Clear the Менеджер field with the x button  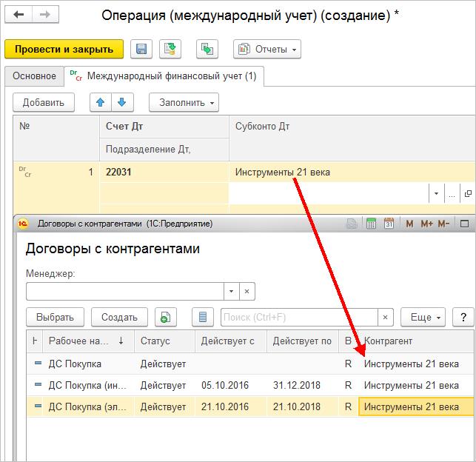[247, 292]
